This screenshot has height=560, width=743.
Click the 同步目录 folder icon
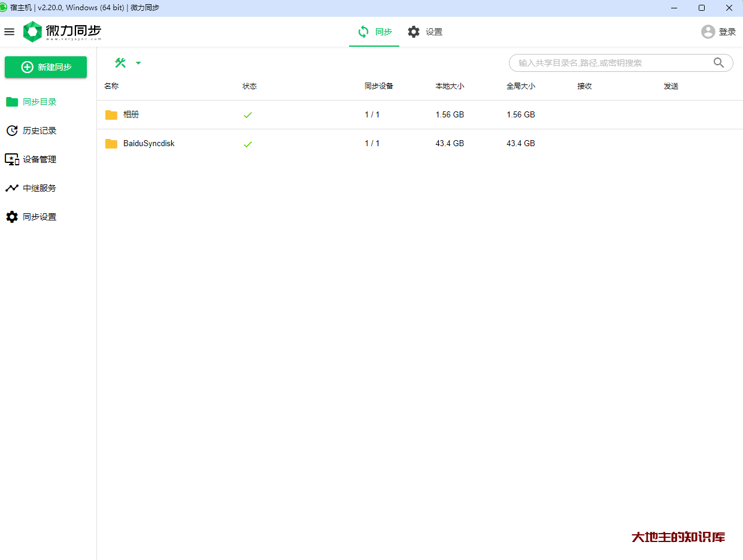coord(12,102)
